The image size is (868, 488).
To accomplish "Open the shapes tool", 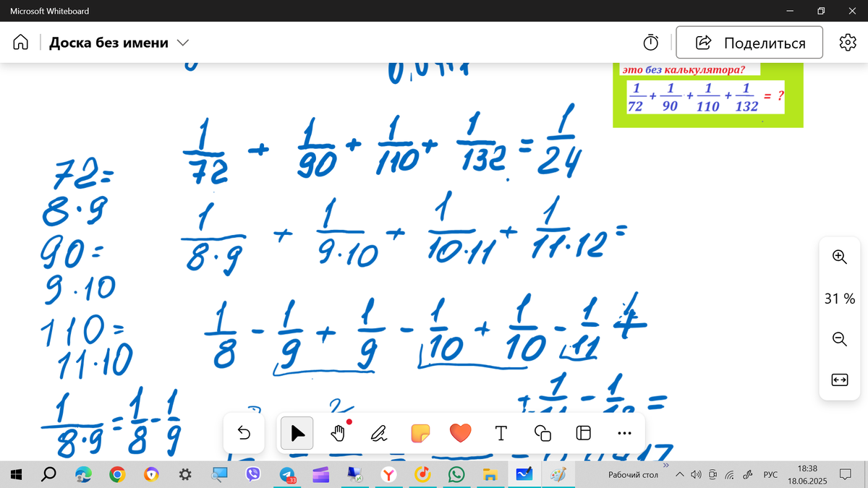I will (x=542, y=433).
